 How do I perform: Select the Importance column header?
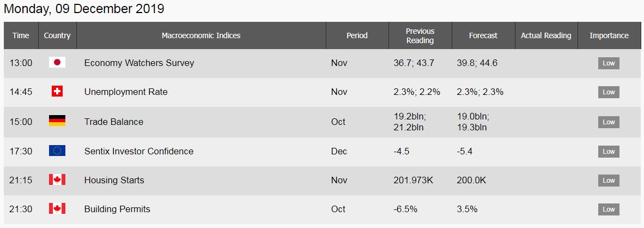pos(609,35)
